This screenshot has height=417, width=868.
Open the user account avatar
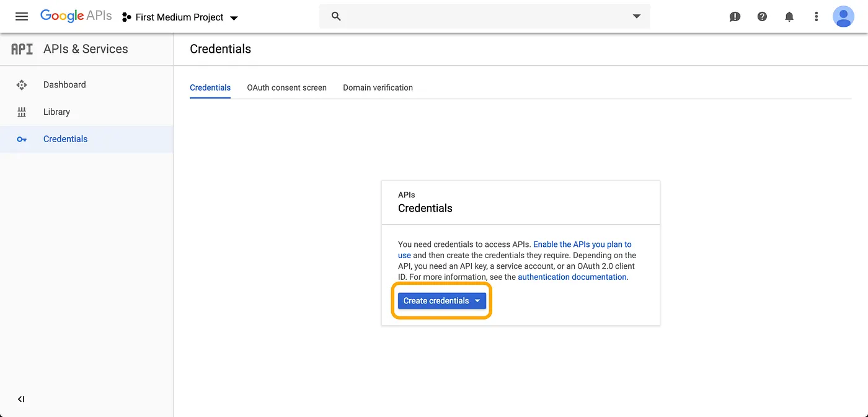pyautogui.click(x=843, y=17)
